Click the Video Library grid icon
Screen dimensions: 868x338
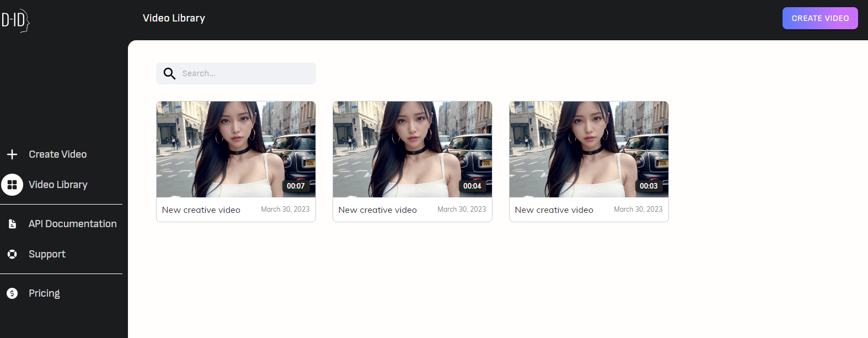(x=12, y=185)
